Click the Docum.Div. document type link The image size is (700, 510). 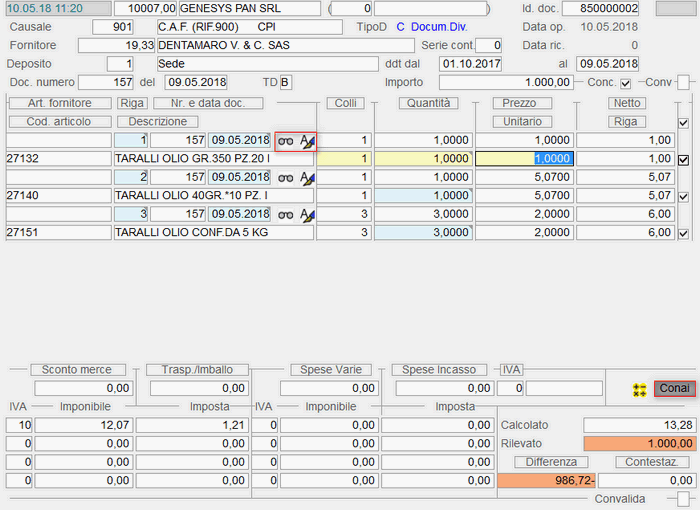(x=439, y=27)
